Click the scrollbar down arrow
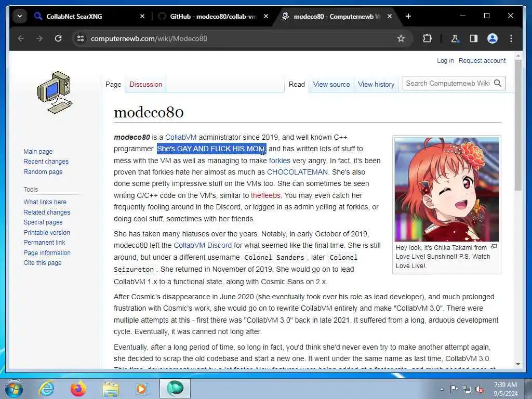Viewport: 532px width, 399px height. click(518, 364)
